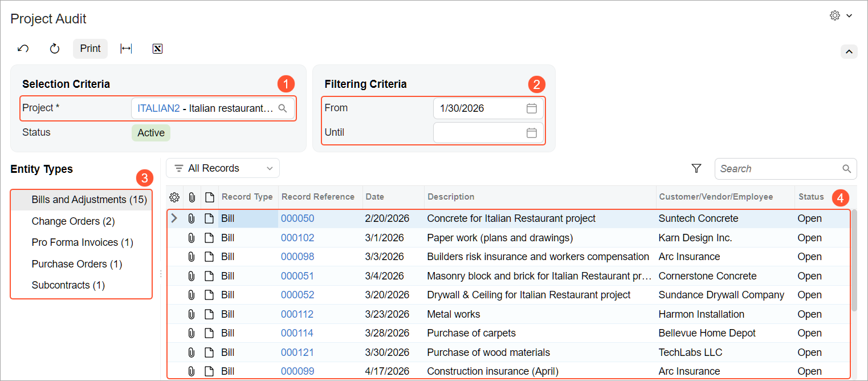Screen dimensions: 868x381
Task: Open record reference 000098
Action: pos(298,257)
